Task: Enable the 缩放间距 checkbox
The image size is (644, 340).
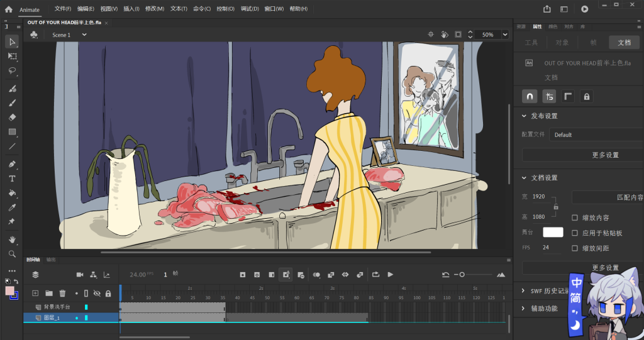Action: pyautogui.click(x=575, y=248)
